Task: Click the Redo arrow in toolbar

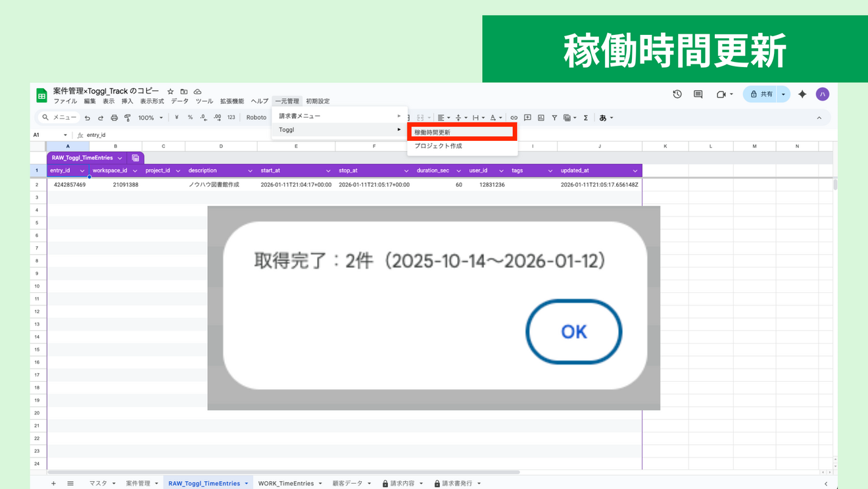Action: [x=101, y=118]
